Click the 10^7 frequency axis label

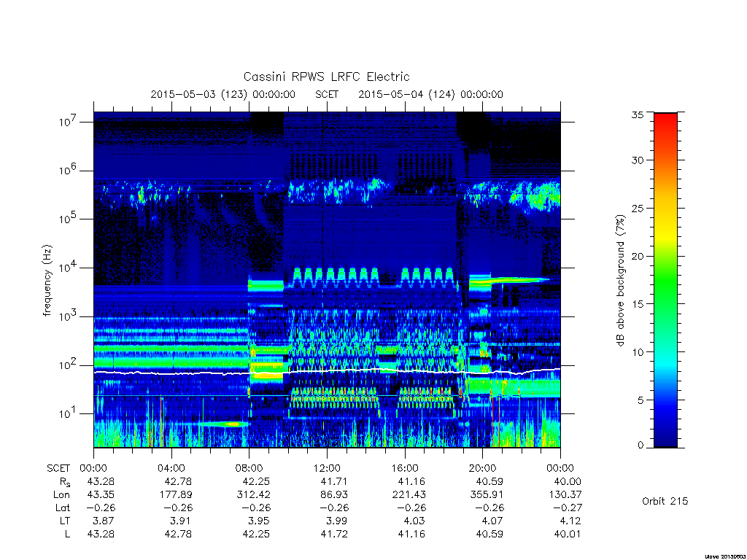tap(69, 122)
